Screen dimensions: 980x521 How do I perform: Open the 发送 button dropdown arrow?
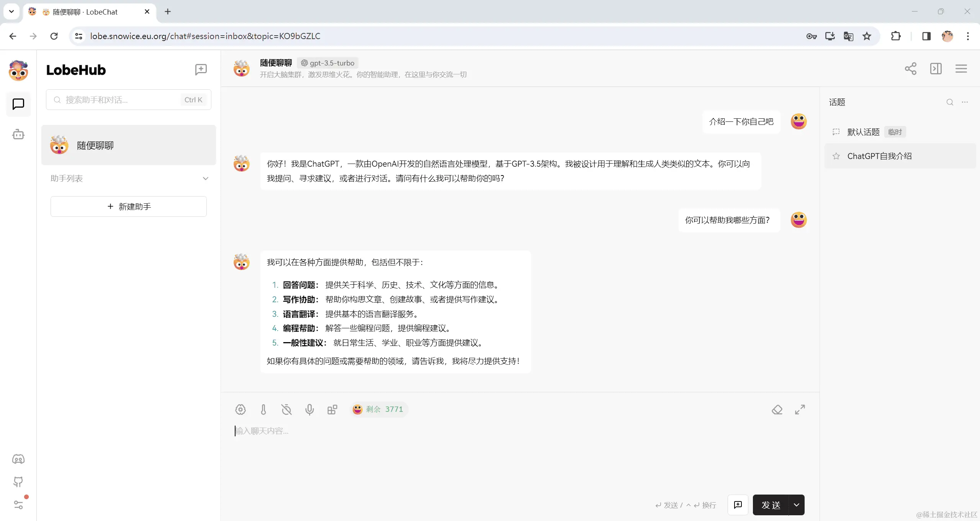click(x=796, y=505)
